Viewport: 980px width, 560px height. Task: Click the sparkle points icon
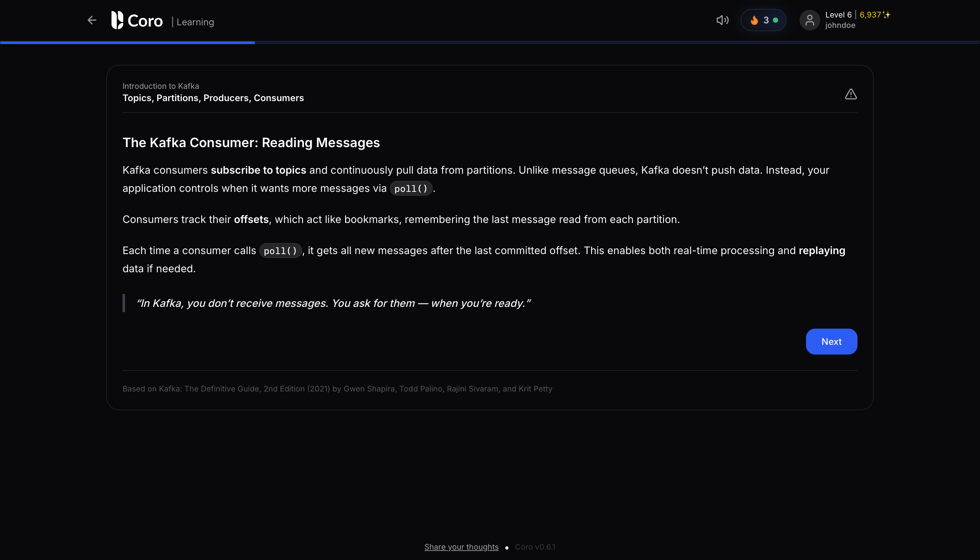pyautogui.click(x=887, y=15)
